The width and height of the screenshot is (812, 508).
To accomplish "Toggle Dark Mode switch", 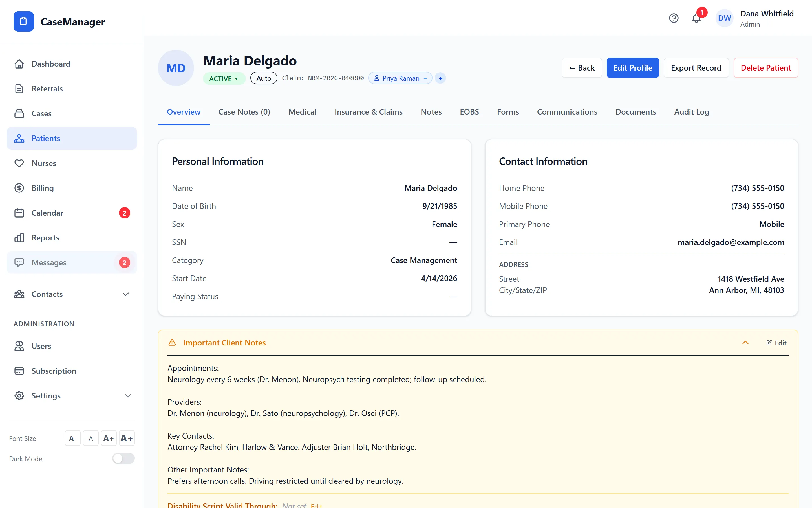I will pyautogui.click(x=123, y=459).
